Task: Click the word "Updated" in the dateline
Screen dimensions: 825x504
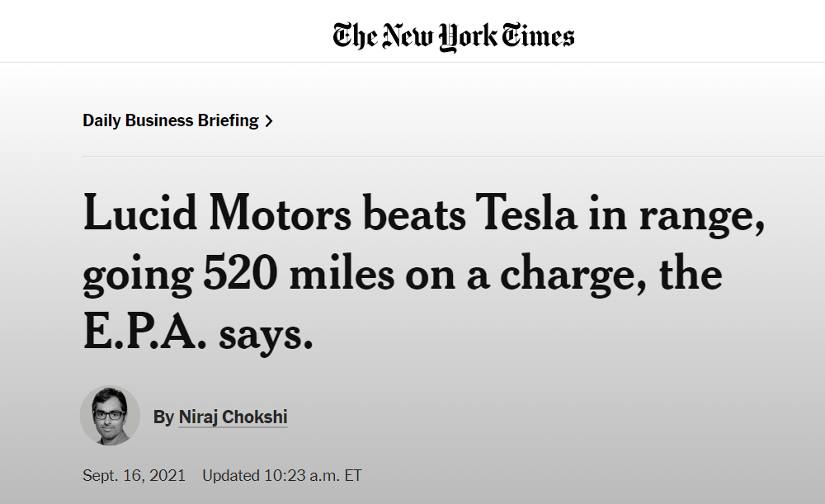Action: 231,476
